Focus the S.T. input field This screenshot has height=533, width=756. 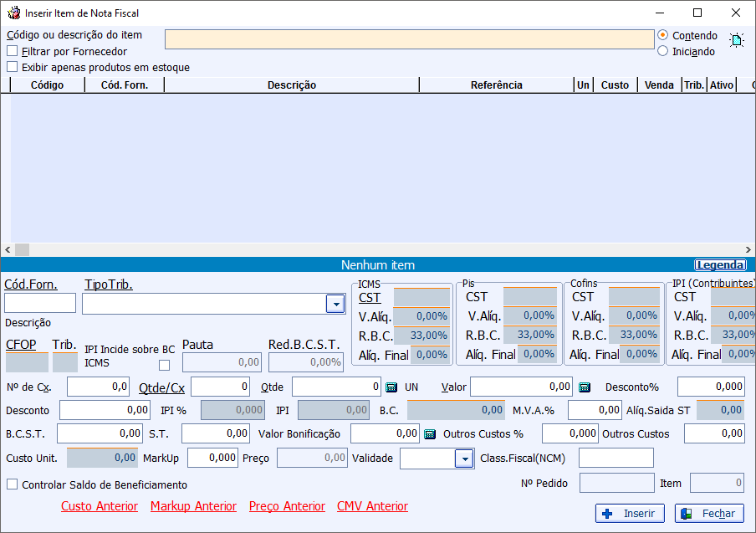coord(216,433)
